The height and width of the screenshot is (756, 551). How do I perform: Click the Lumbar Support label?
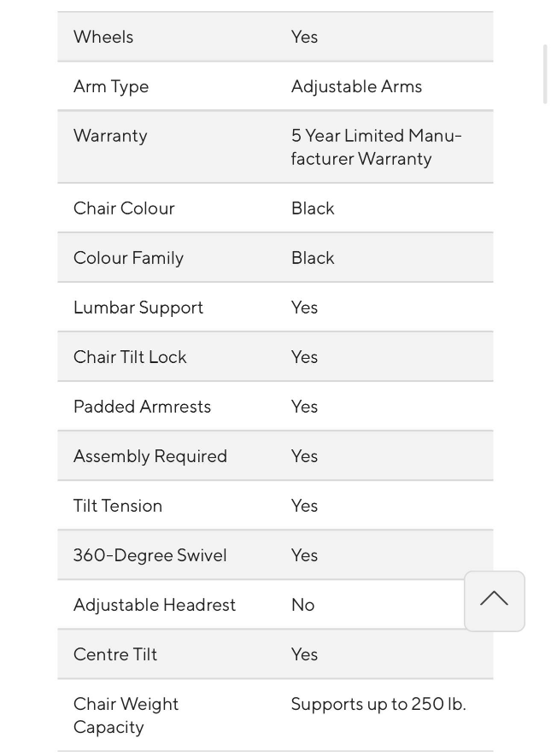(x=138, y=308)
